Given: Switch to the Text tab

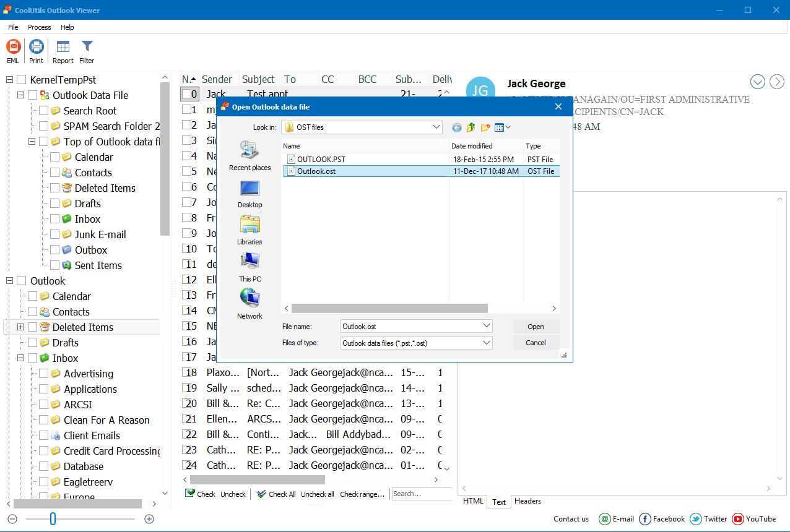Looking at the screenshot, I should (x=499, y=502).
